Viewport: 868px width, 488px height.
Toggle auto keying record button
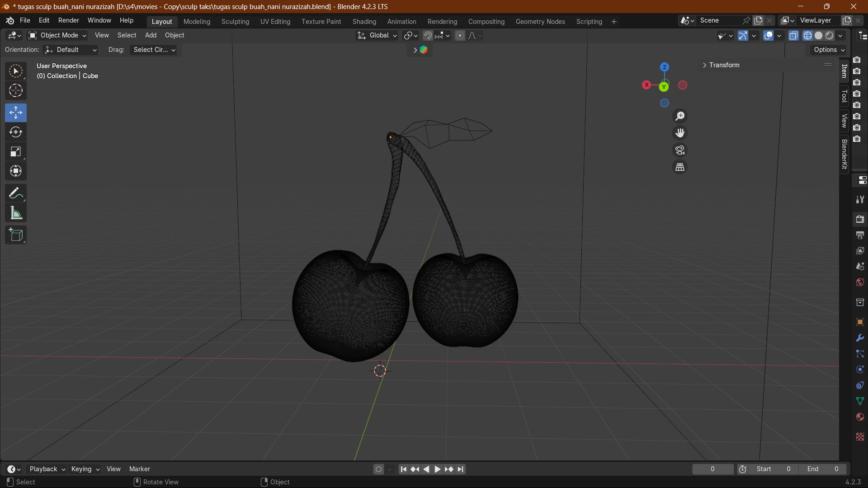(x=379, y=469)
